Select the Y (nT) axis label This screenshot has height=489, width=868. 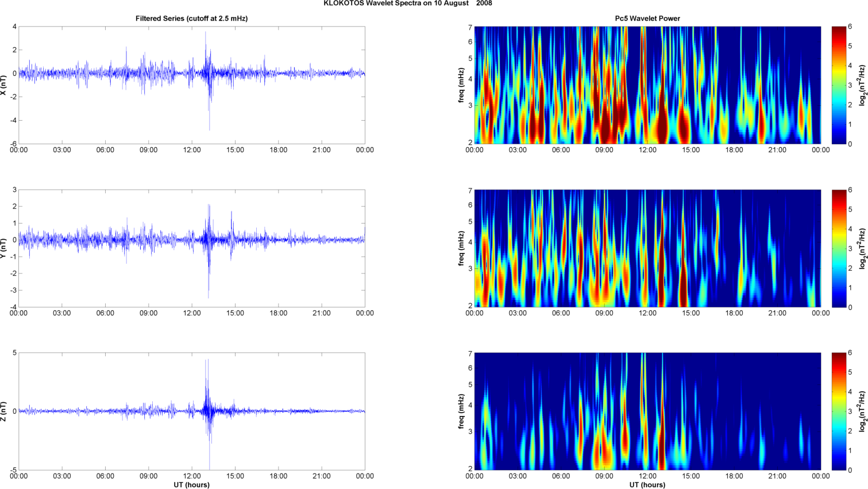[3, 248]
